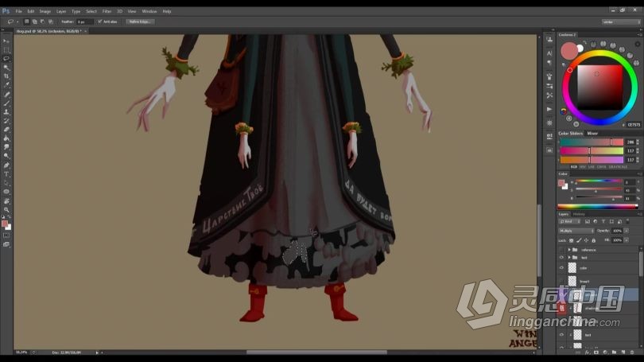This screenshot has width=644, height=362.
Task: Select the History Brush tool
Action: [6, 120]
